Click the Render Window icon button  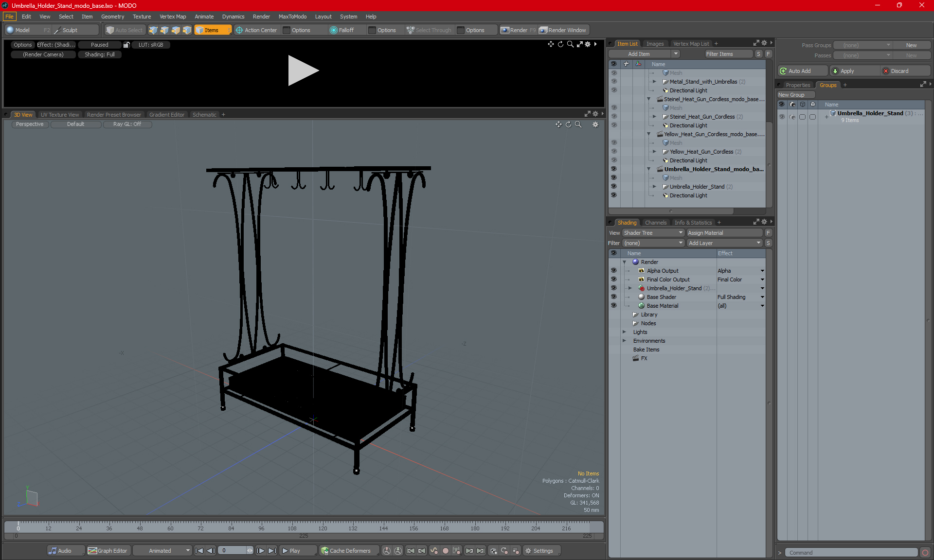click(563, 30)
